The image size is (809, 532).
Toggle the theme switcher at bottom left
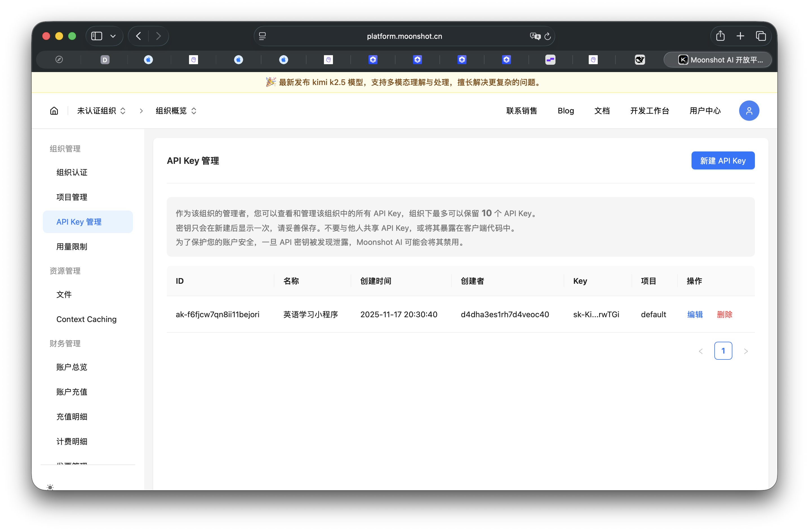pyautogui.click(x=50, y=487)
